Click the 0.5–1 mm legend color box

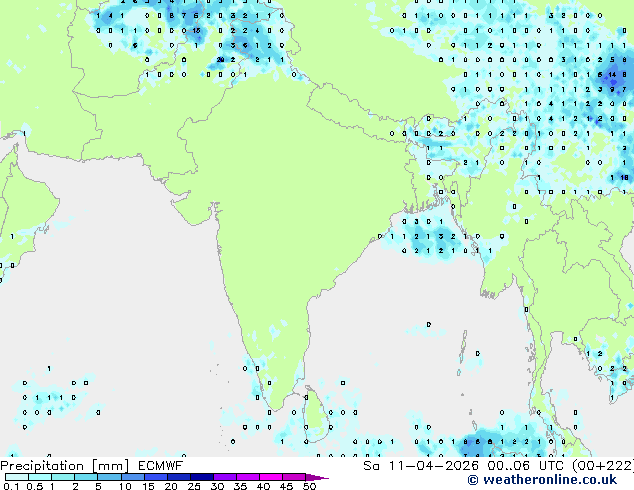pyautogui.click(x=40, y=477)
